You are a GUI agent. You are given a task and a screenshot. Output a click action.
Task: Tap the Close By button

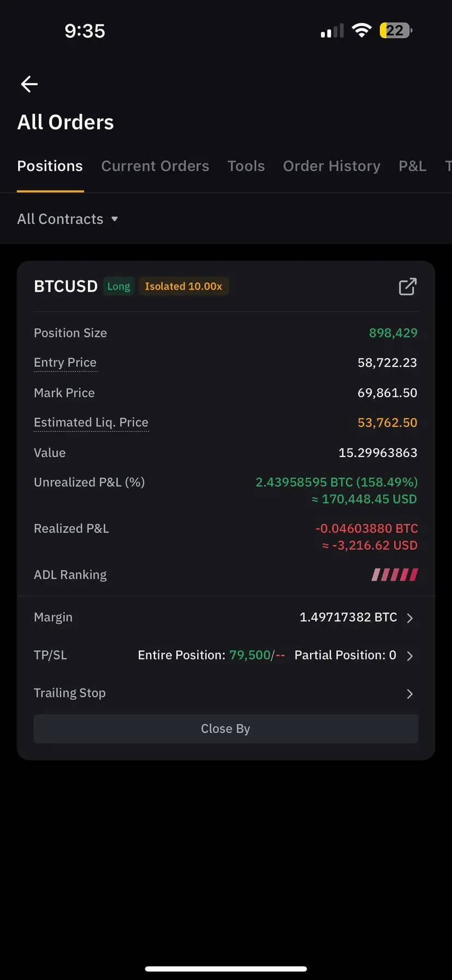coord(226,729)
